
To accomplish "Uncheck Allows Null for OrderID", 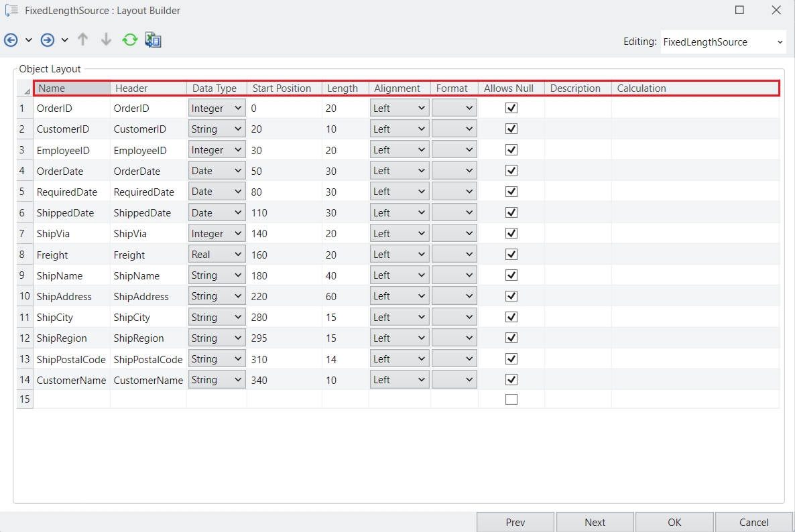I will 511,108.
